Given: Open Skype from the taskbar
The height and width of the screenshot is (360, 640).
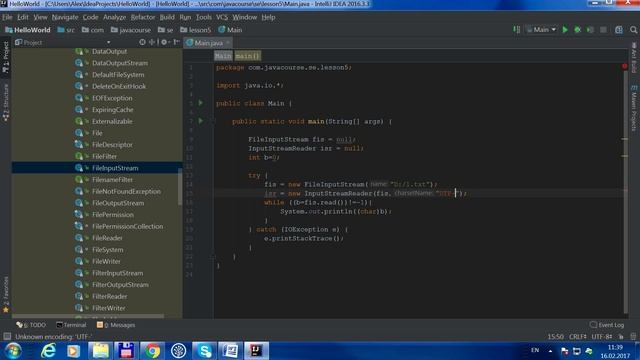Looking at the screenshot, I should [204, 351].
